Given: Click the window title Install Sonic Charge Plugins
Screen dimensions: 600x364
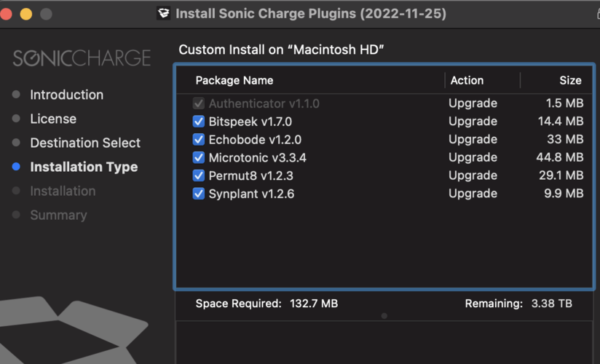Looking at the screenshot, I should 311,14.
